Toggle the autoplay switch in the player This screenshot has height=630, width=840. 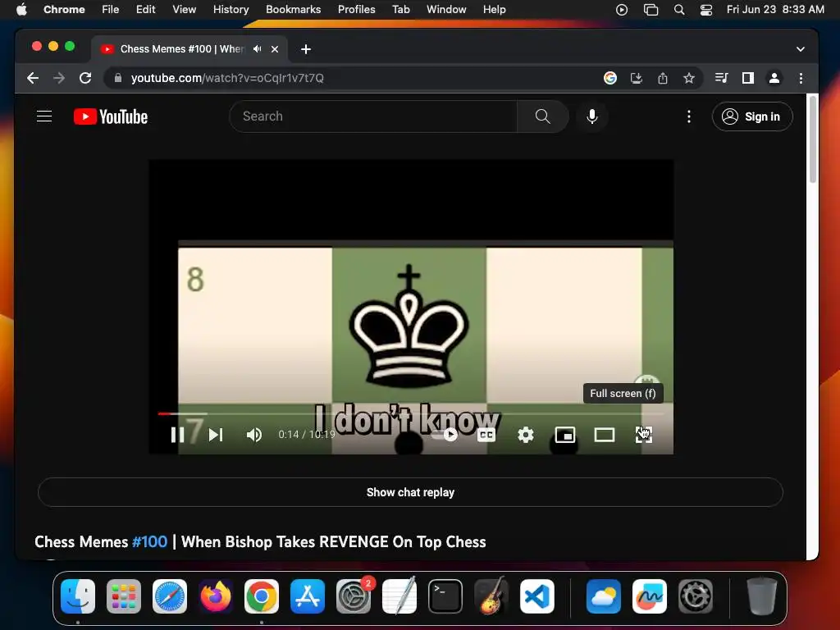(x=445, y=435)
